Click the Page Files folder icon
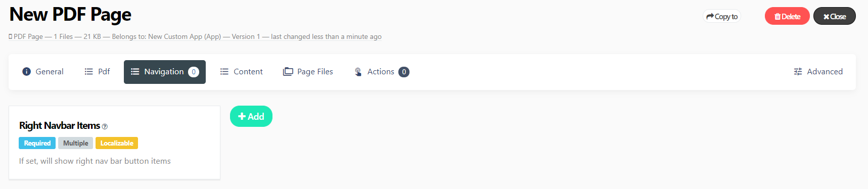Image resolution: width=868 pixels, height=189 pixels. click(x=288, y=72)
